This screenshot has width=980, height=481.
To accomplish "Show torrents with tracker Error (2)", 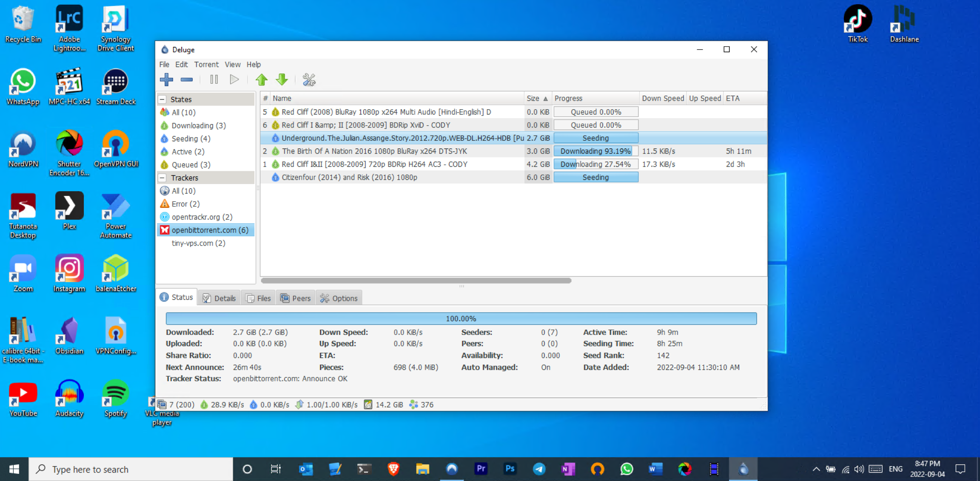I will pos(185,204).
